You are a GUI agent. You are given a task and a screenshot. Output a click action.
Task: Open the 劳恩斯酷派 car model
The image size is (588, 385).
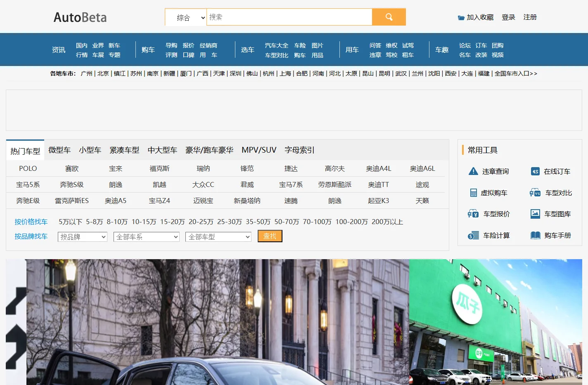(335, 184)
